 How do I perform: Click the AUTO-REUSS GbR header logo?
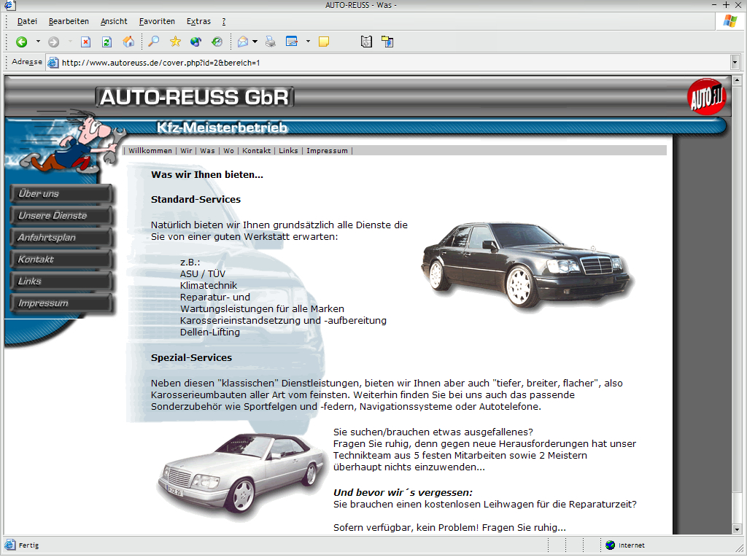(194, 97)
